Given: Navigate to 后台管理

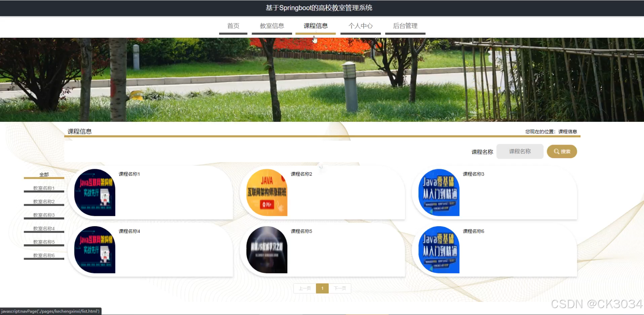Looking at the screenshot, I should 405,26.
